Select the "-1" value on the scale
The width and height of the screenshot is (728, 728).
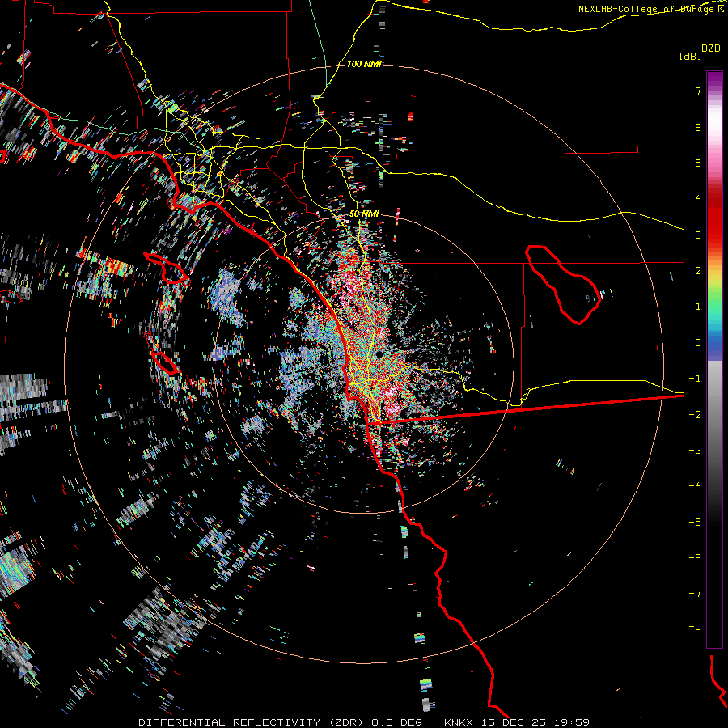point(695,379)
